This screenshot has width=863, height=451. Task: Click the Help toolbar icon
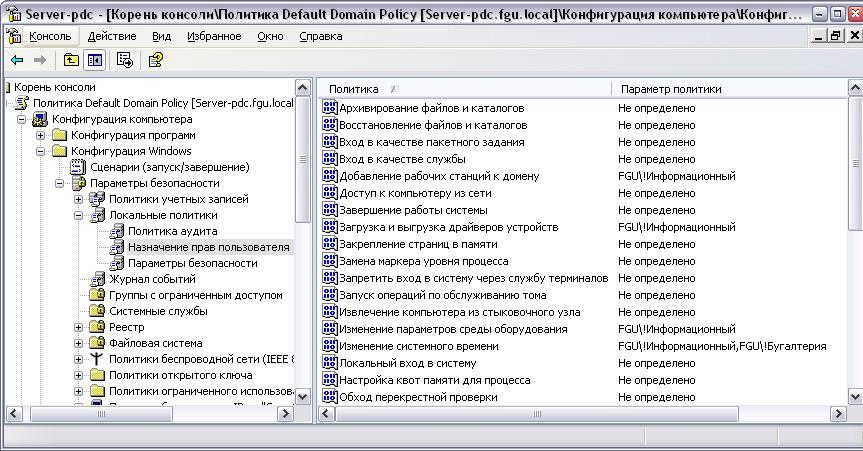(x=155, y=60)
